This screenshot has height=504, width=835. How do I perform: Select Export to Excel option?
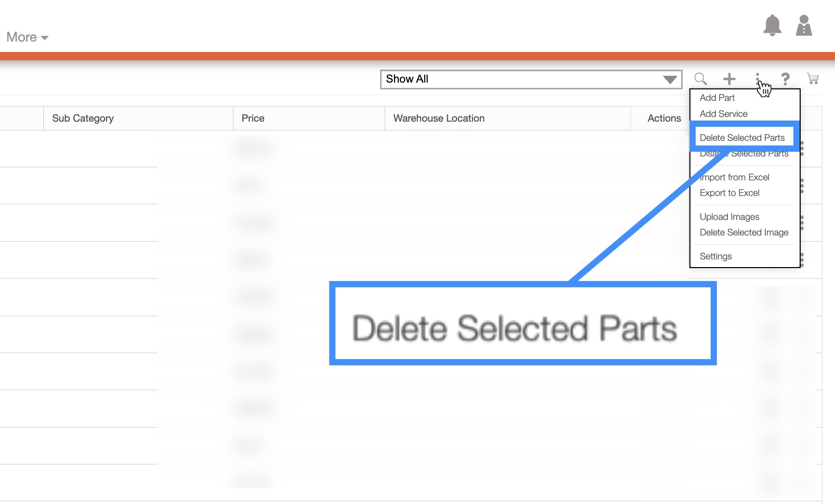click(729, 193)
